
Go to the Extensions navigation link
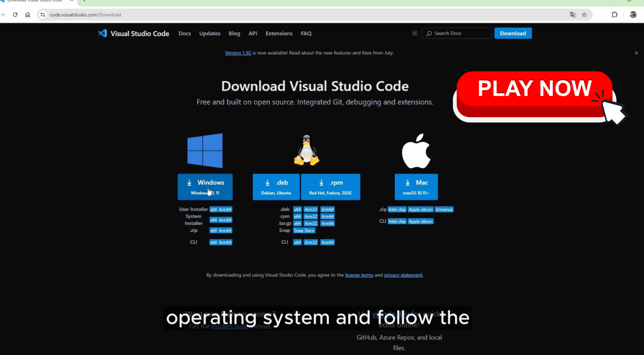pos(279,33)
